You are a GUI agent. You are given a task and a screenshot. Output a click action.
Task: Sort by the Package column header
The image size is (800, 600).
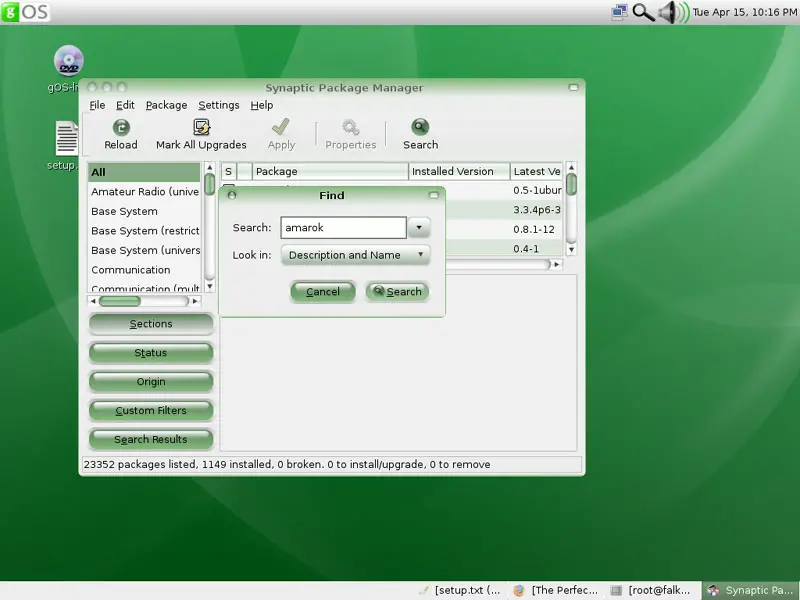[330, 171]
